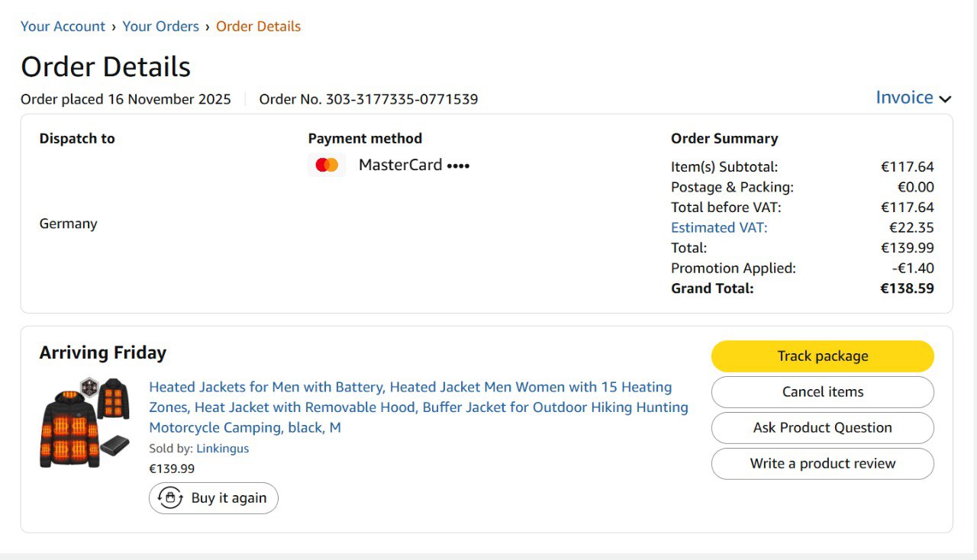Navigate to Your Orders breadcrumb

(160, 26)
